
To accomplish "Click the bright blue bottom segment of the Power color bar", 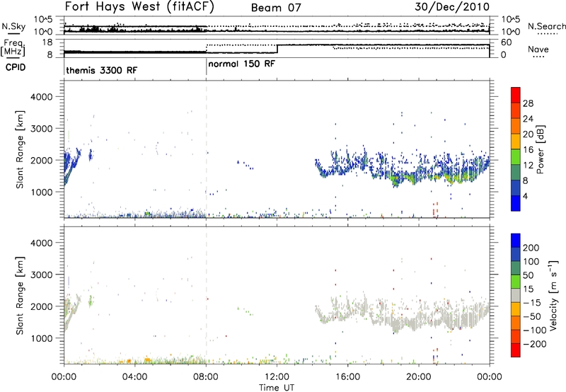I will (516, 203).
